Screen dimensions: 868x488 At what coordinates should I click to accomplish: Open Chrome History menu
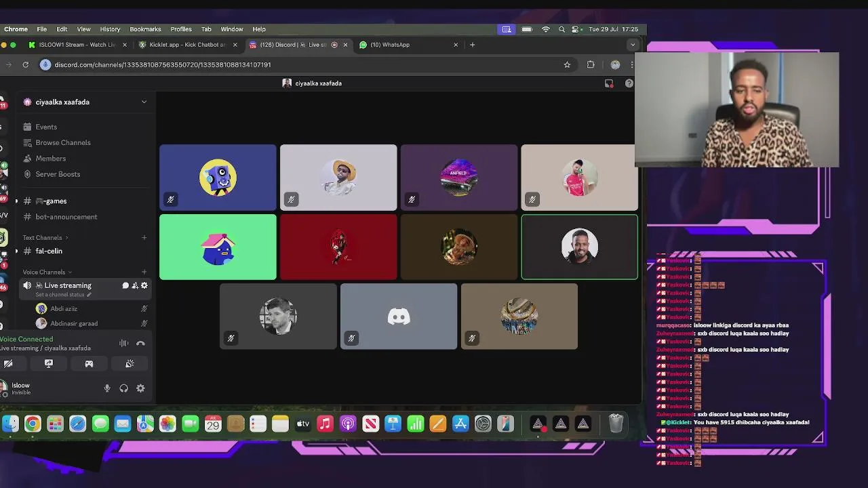coord(110,29)
